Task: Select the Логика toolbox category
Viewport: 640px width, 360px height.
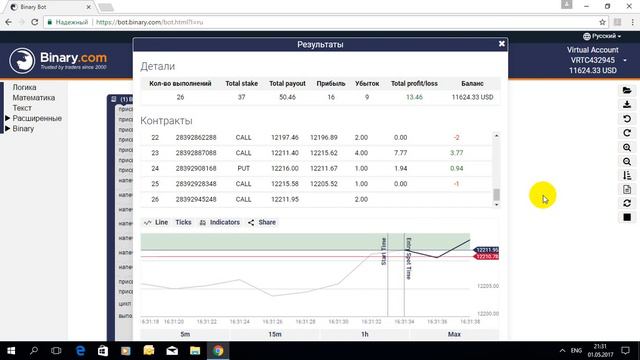Action: pos(24,87)
